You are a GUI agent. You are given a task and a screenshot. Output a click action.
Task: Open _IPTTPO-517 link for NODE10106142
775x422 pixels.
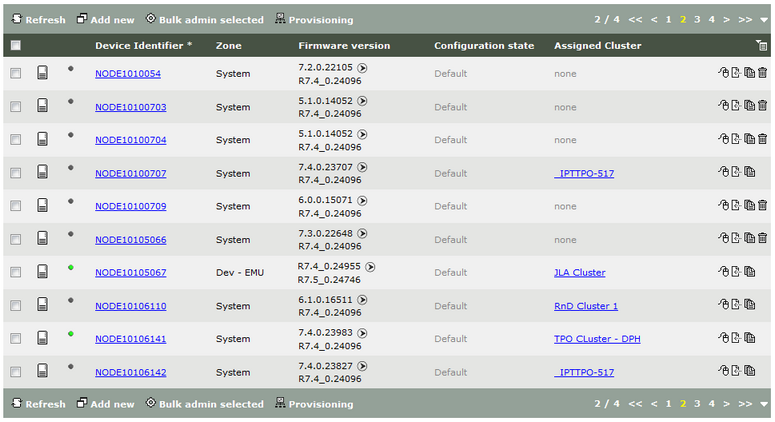pos(584,372)
